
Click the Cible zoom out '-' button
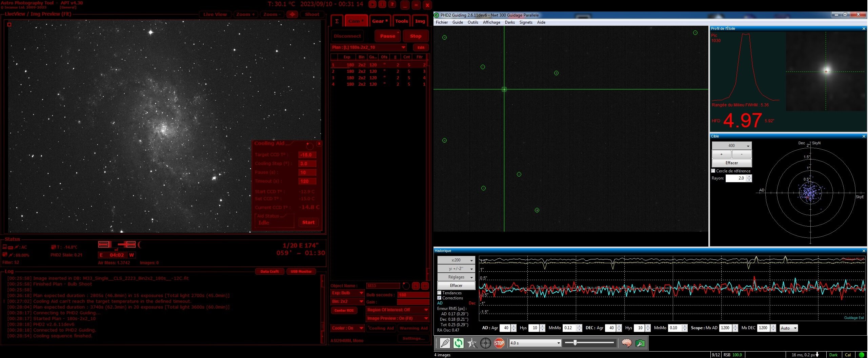(742, 154)
